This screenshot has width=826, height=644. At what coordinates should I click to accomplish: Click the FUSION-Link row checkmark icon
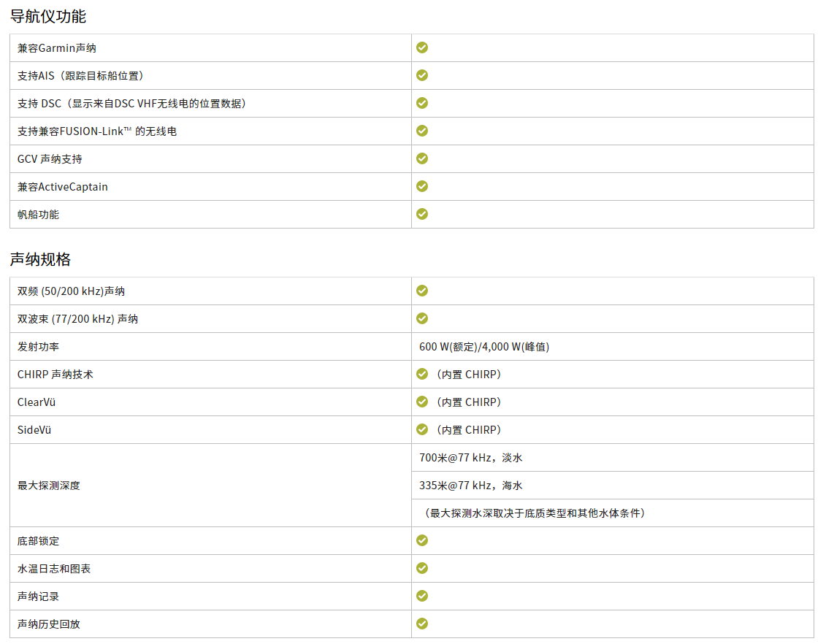[x=422, y=131]
